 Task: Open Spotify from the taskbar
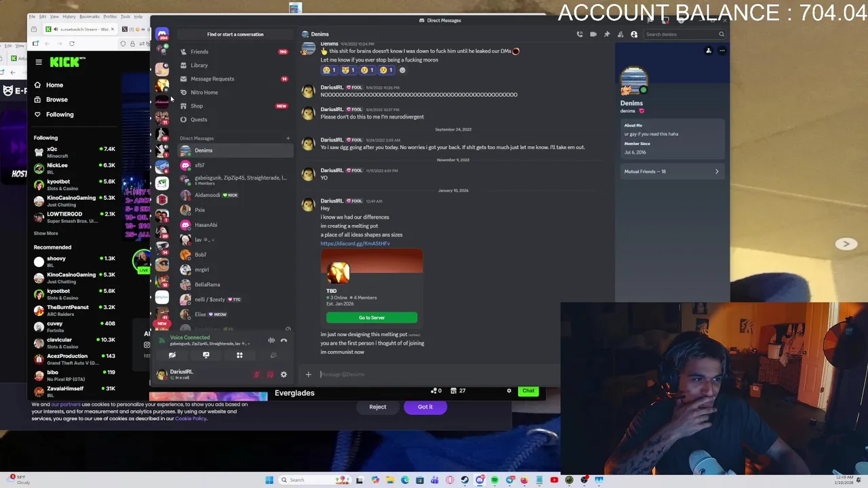coord(494,480)
